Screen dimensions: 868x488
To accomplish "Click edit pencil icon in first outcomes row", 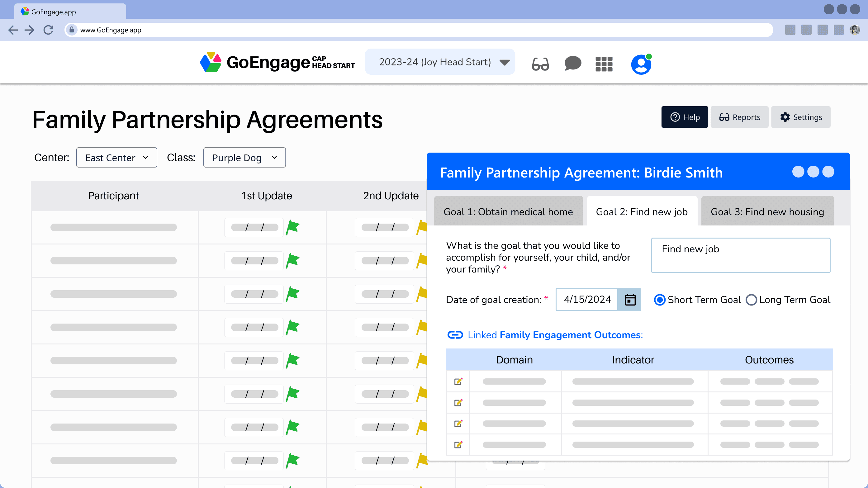I will 458,381.
